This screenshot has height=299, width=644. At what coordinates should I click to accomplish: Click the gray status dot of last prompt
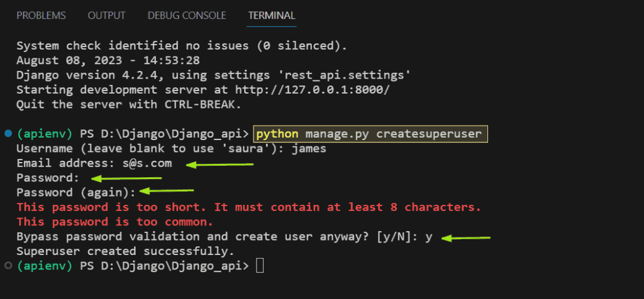[x=8, y=265]
